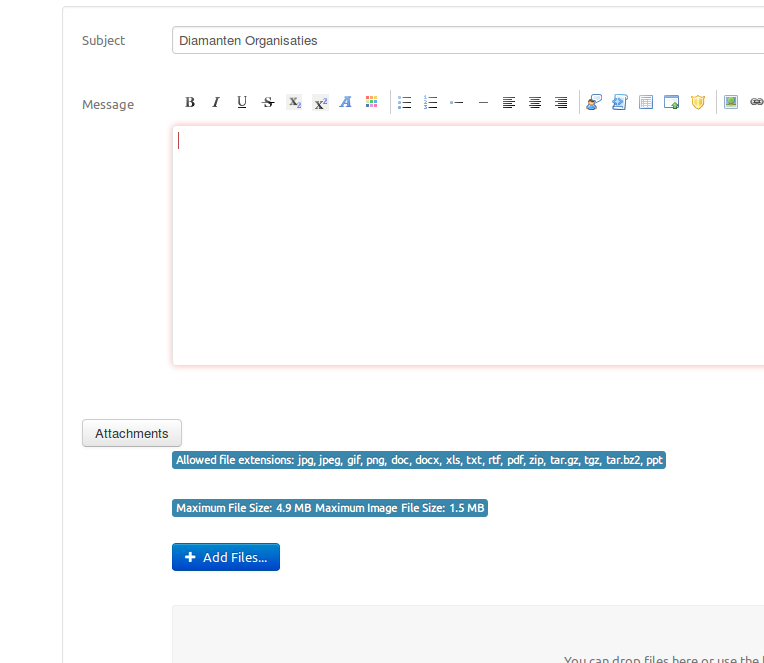Image resolution: width=764 pixels, height=663 pixels.
Task: Click the file drop zone area
Action: [468, 634]
